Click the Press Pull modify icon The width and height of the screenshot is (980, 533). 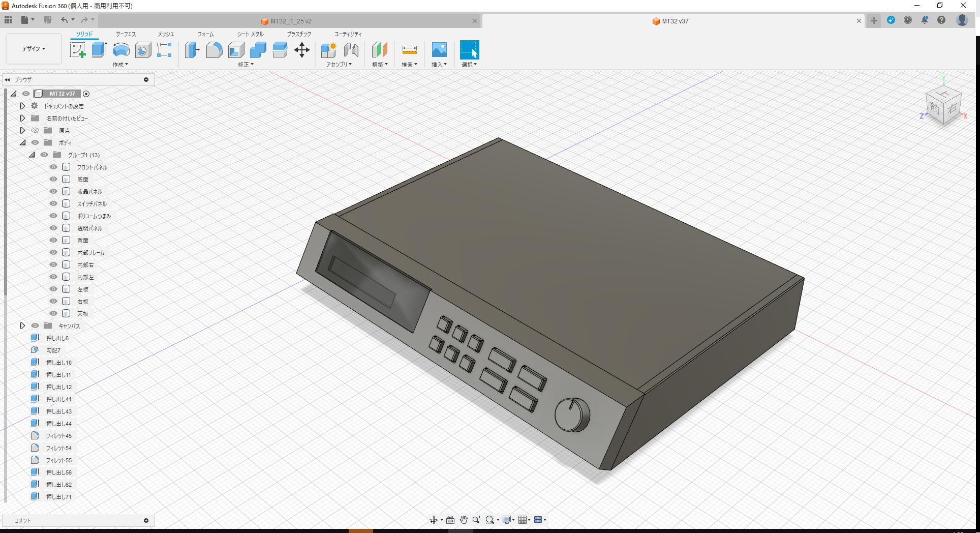click(x=192, y=49)
